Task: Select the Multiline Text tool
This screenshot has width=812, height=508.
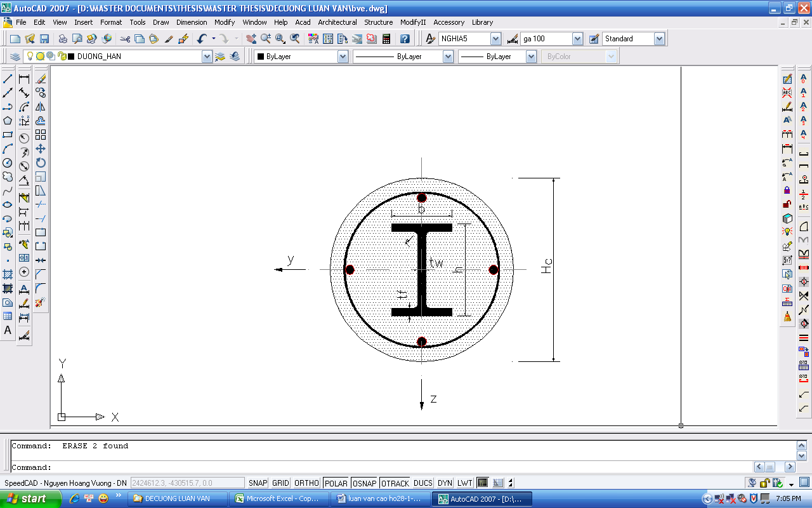Action: click(8, 330)
